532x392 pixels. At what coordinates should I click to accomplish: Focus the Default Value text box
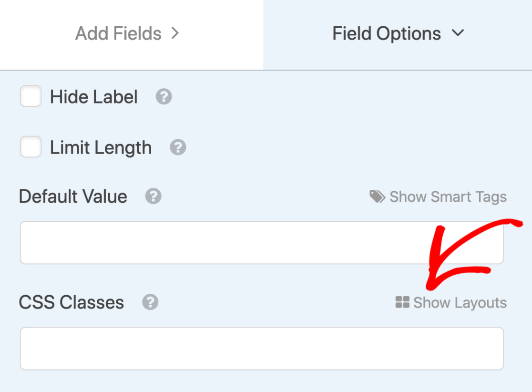(x=262, y=243)
